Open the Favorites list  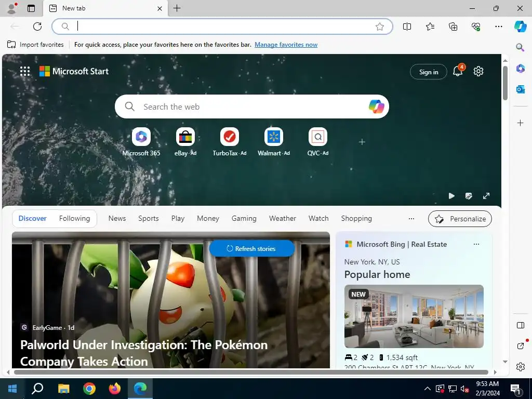point(430,26)
